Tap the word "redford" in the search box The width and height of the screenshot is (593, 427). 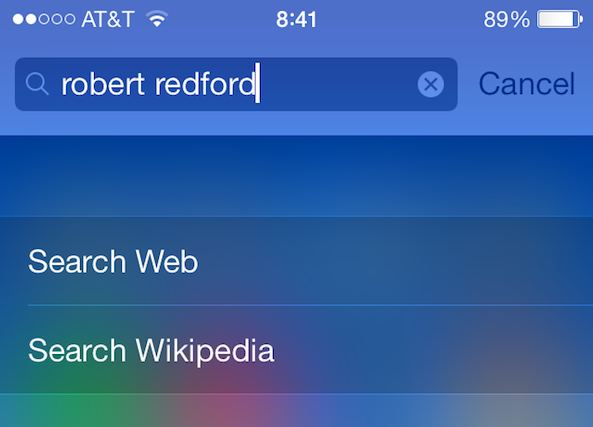pyautogui.click(x=205, y=84)
